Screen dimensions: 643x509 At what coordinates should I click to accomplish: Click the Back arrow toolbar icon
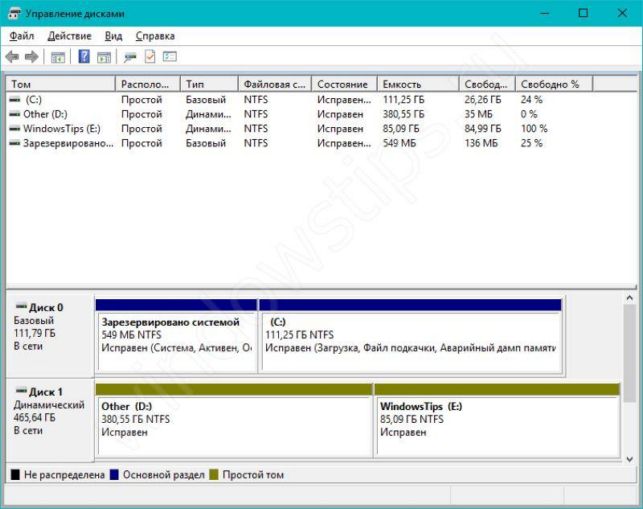pos(12,57)
